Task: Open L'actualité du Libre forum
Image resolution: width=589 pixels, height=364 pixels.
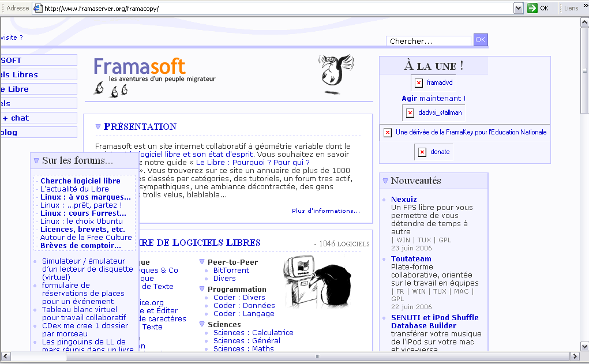Action: [74, 189]
